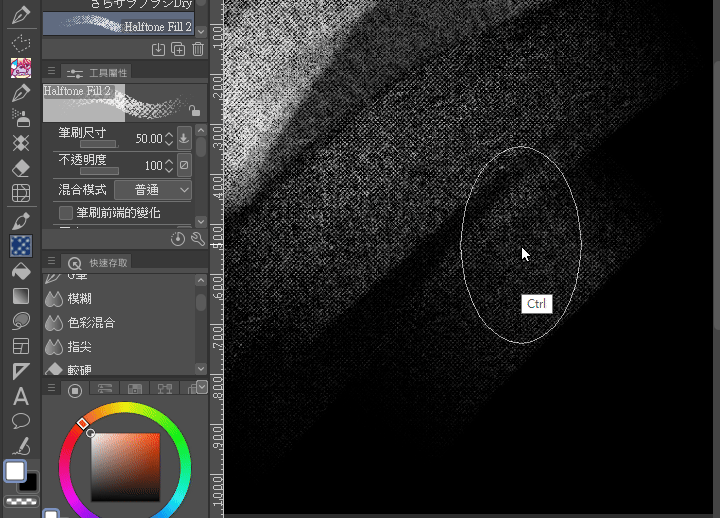Select the pen tool at the toolbar top
Viewport: 720px width, 518px height.
[x=21, y=15]
